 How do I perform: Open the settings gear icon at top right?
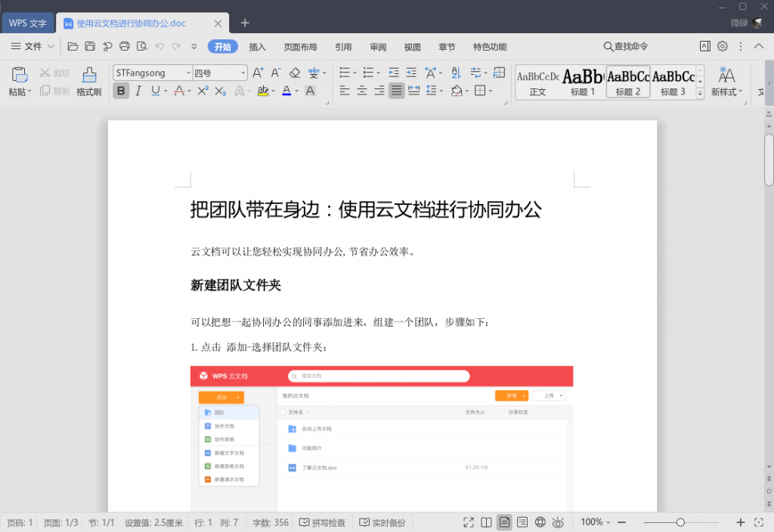tap(722, 46)
